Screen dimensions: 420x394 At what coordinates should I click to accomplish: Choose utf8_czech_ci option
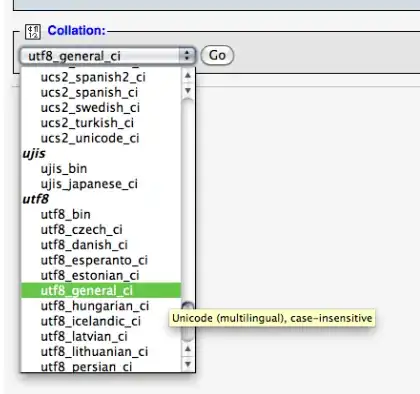click(x=101, y=230)
